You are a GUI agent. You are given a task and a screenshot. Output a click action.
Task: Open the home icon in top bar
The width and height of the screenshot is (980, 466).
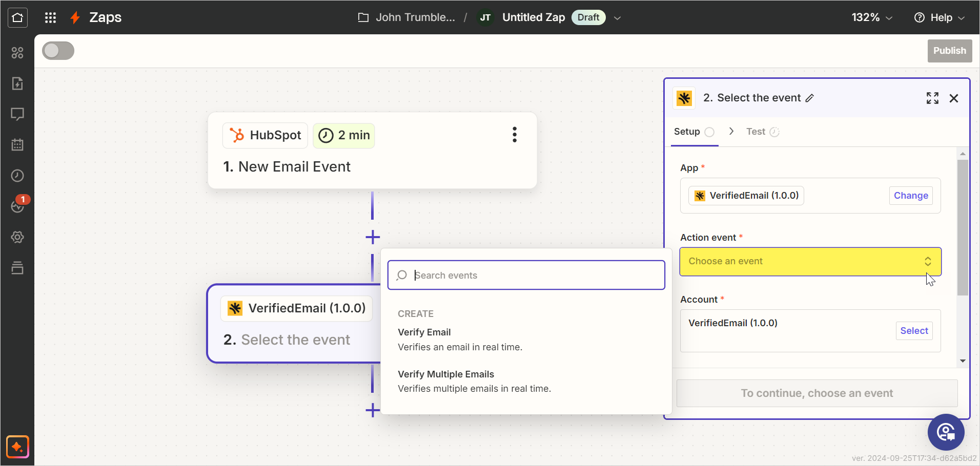click(x=17, y=17)
